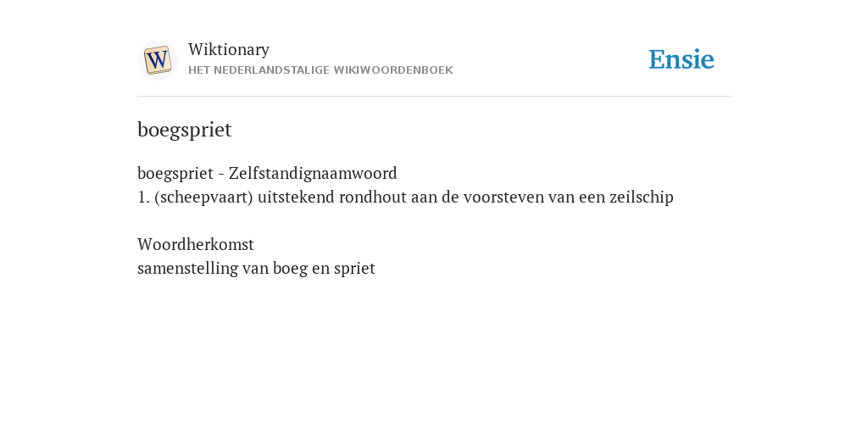The width and height of the screenshot is (868, 434).
Task: Click the word NEDERLANDSTALIGE in subtitle
Action: coord(271,70)
